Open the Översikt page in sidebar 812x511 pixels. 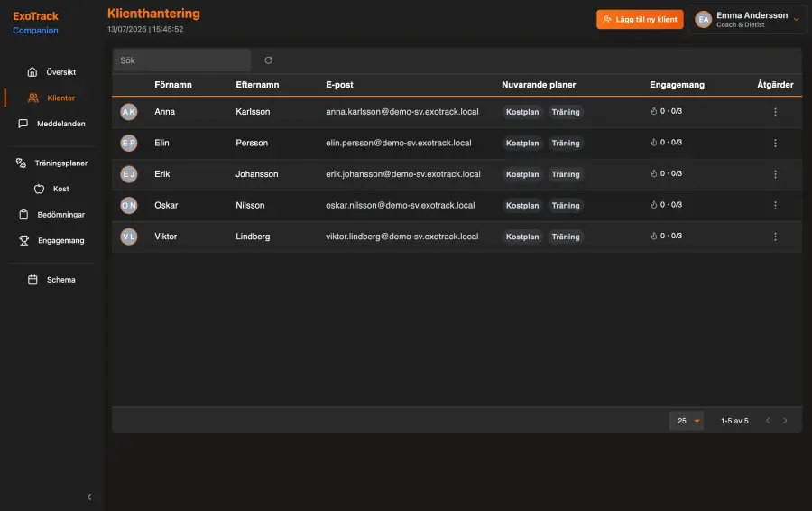pyautogui.click(x=51, y=72)
